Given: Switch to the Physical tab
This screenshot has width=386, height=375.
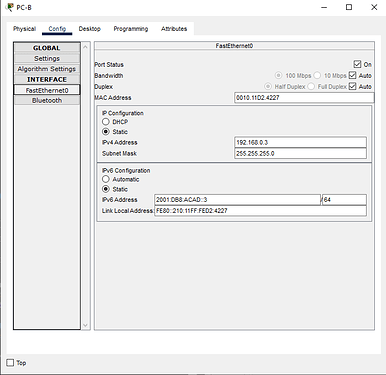Looking at the screenshot, I should [24, 29].
